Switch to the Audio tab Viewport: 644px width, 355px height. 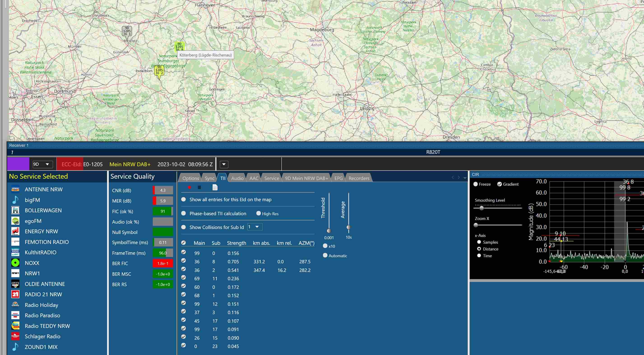[x=237, y=178]
